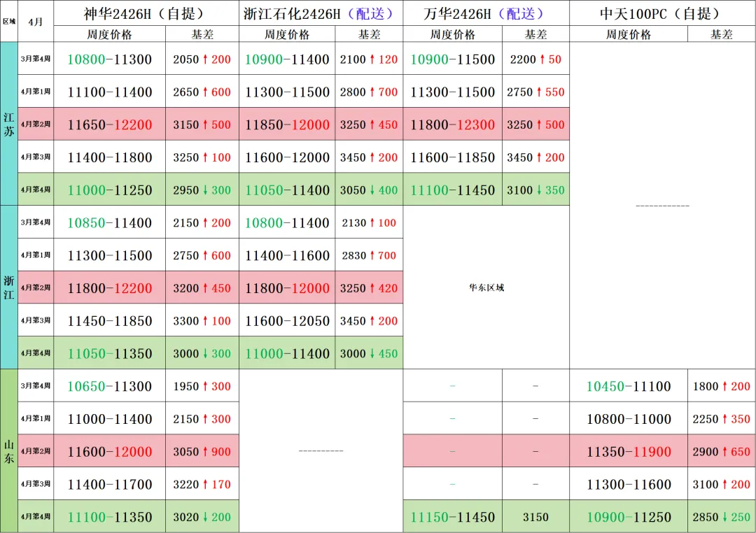Select highlighted price 11650-12200
Viewport: 756px width, 533px height.
coord(109,125)
